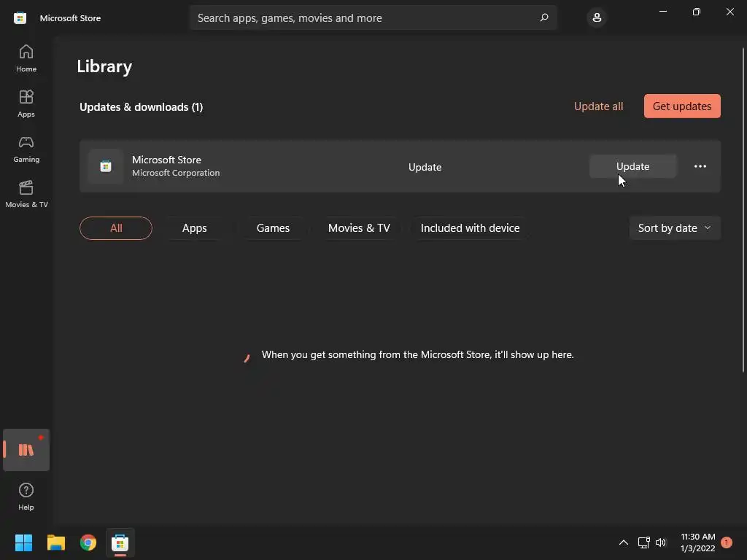Click the Update all link
The image size is (747, 560).
tap(598, 106)
